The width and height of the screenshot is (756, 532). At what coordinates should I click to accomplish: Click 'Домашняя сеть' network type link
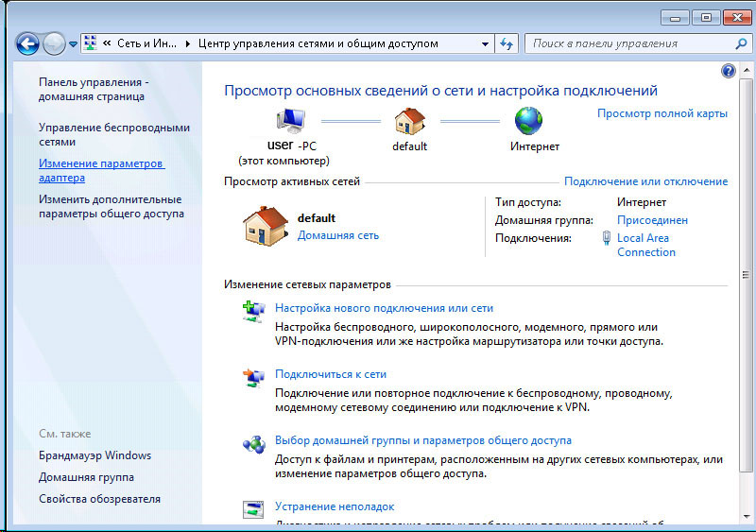338,235
